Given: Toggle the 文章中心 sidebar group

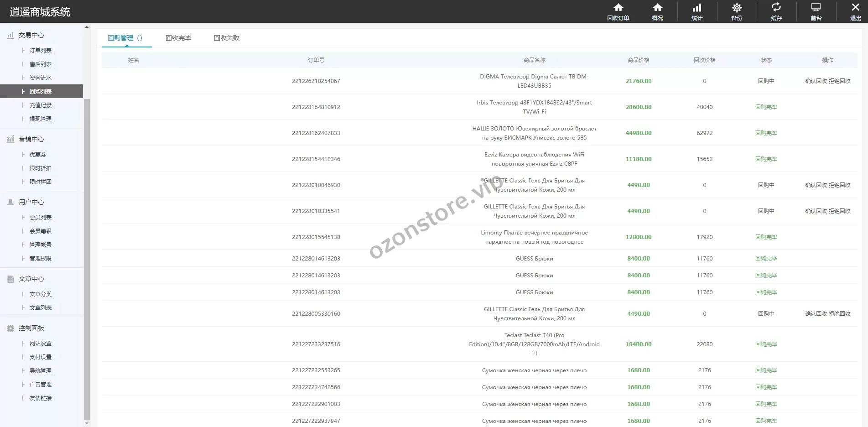Looking at the screenshot, I should coord(31,279).
